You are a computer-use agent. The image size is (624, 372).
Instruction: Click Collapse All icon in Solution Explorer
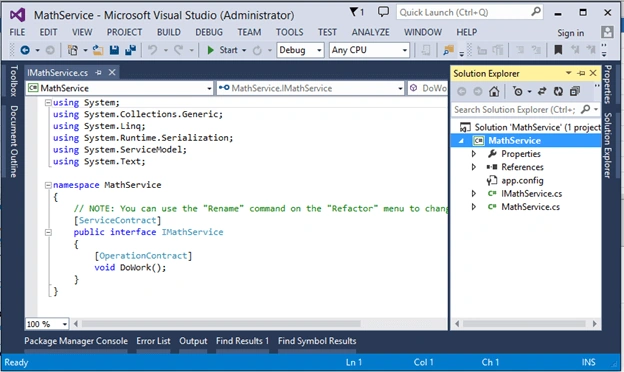click(x=575, y=92)
